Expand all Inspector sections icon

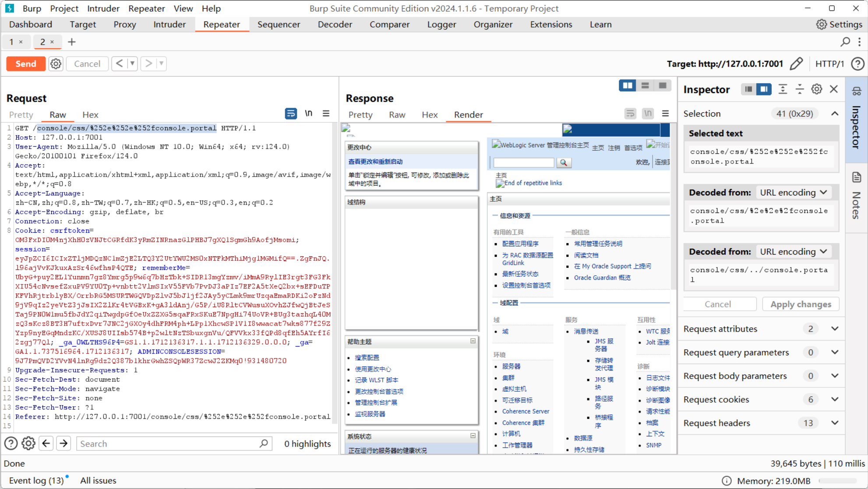[x=783, y=89]
